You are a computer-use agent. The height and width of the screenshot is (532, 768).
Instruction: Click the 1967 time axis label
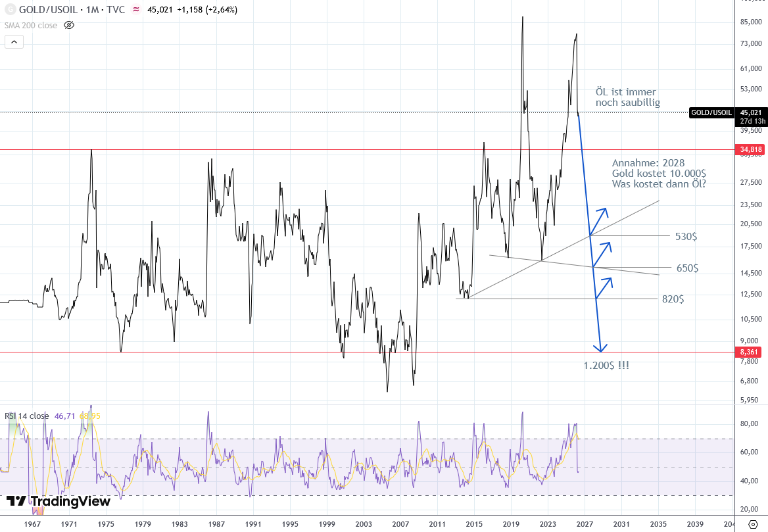(32, 524)
